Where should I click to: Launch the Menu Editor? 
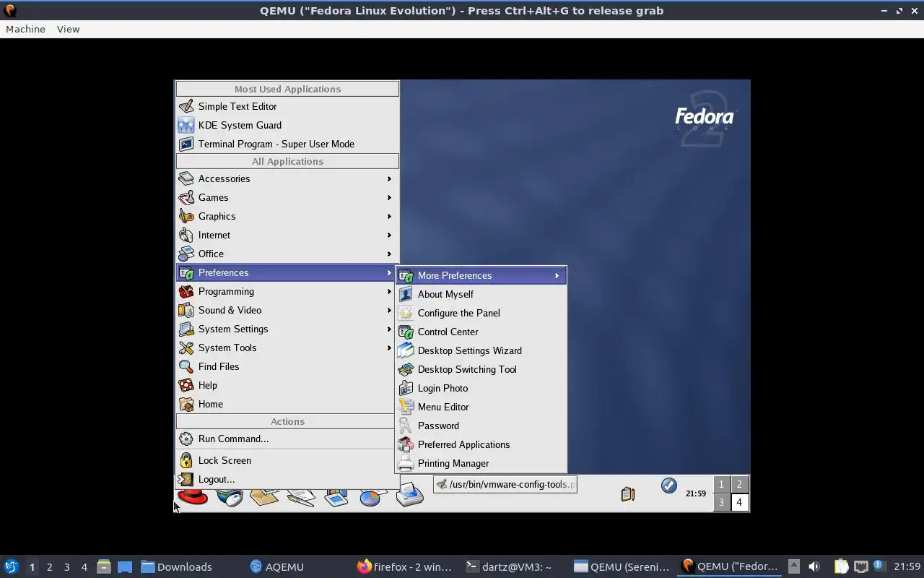pos(481,407)
